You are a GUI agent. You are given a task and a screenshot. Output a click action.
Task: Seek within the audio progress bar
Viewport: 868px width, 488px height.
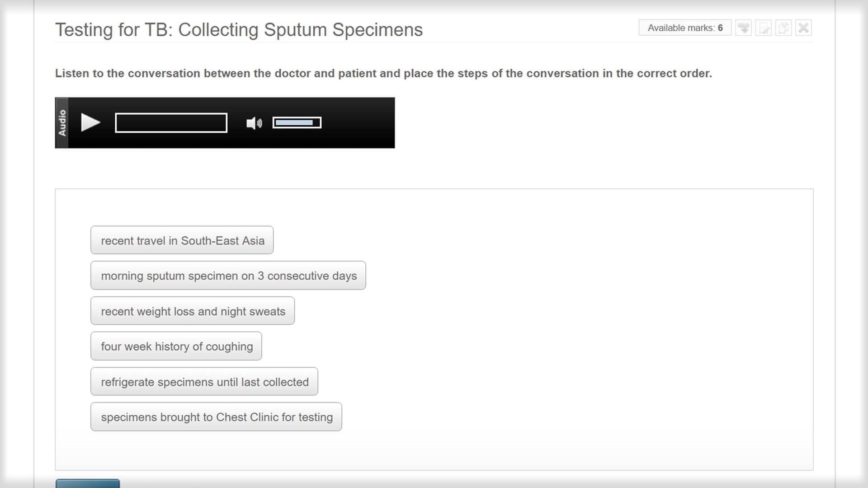click(x=171, y=122)
